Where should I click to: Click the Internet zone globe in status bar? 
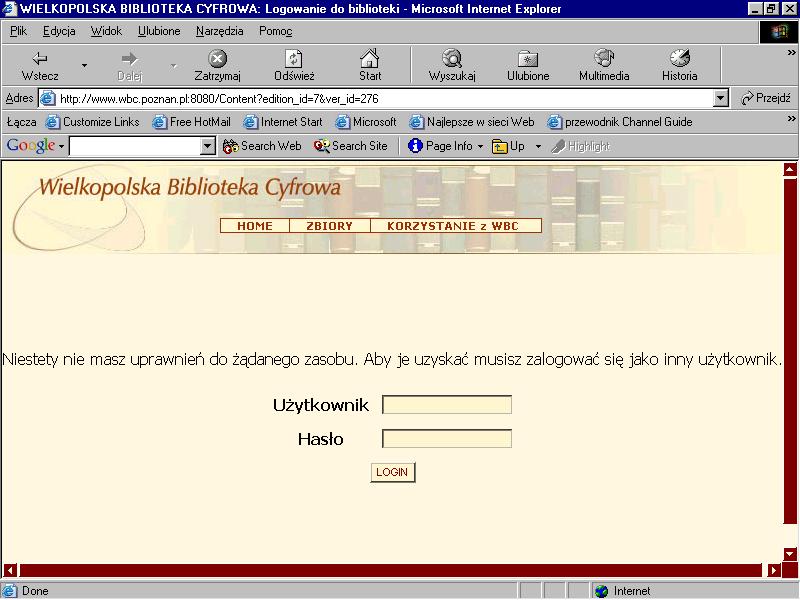pyautogui.click(x=602, y=591)
